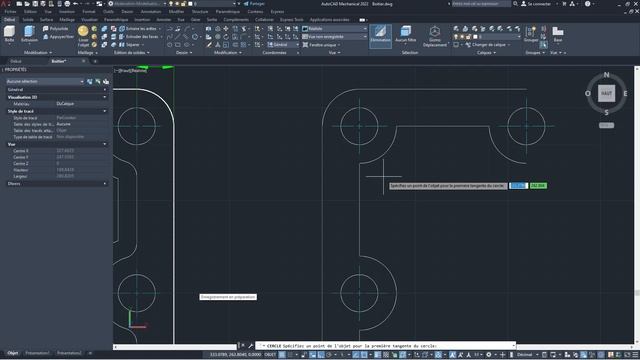Image resolution: width=640 pixels, height=360 pixels.
Task: Open the Présentation1 layout tab
Action: pos(37,353)
